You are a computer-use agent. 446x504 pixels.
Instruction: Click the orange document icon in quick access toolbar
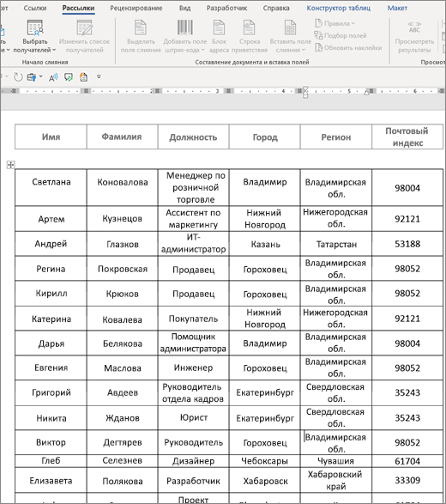click(83, 77)
